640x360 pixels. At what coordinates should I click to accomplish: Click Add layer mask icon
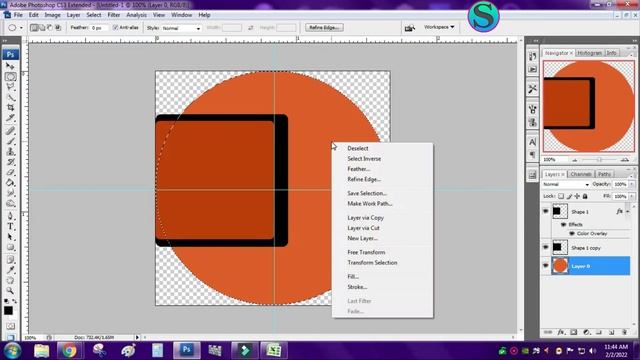(573, 332)
